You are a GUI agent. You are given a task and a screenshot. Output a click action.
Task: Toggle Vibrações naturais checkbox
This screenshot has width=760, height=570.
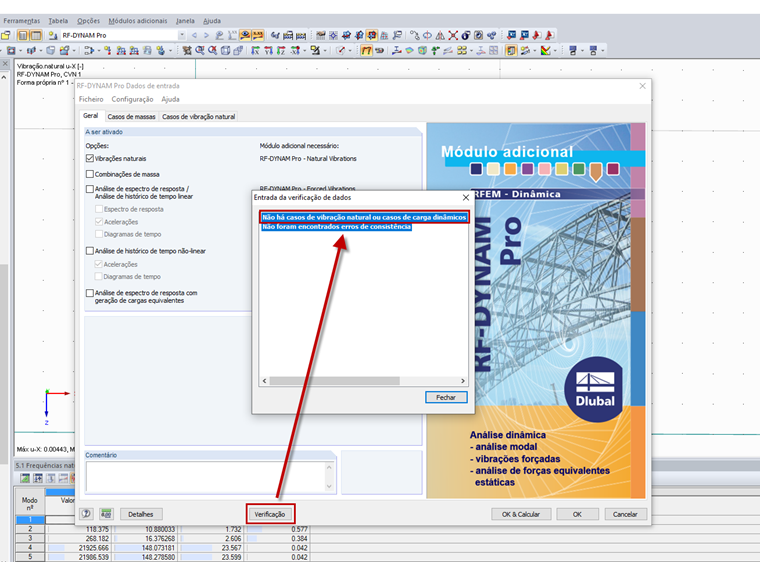[90, 158]
